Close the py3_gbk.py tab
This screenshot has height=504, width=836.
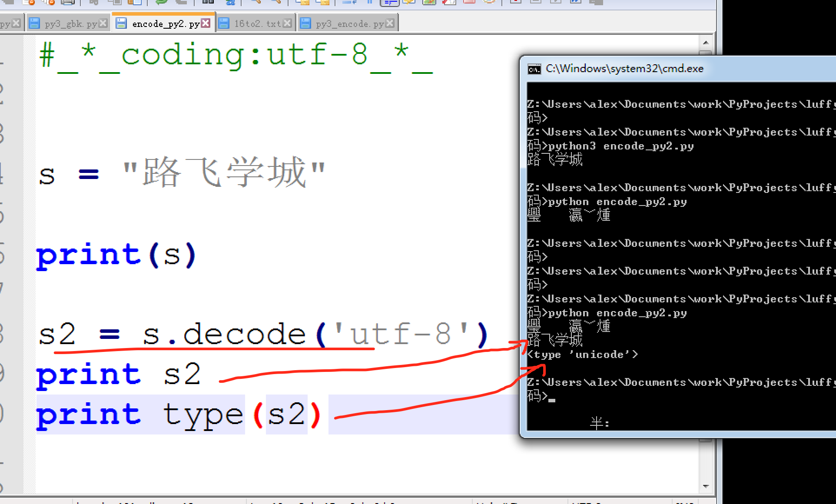click(x=103, y=23)
